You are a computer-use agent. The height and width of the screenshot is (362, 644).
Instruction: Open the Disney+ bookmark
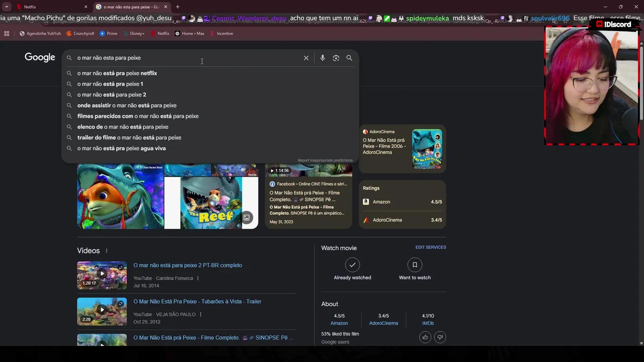pyautogui.click(x=133, y=34)
